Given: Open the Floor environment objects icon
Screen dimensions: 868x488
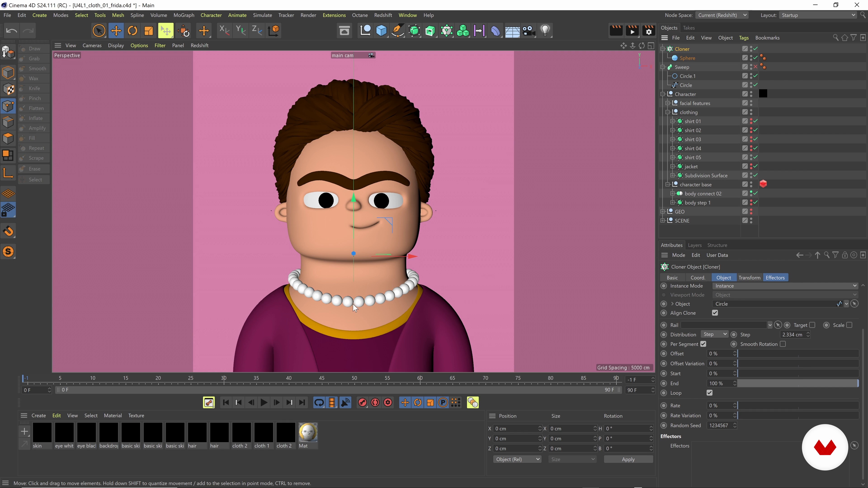Looking at the screenshot, I should coord(512,31).
